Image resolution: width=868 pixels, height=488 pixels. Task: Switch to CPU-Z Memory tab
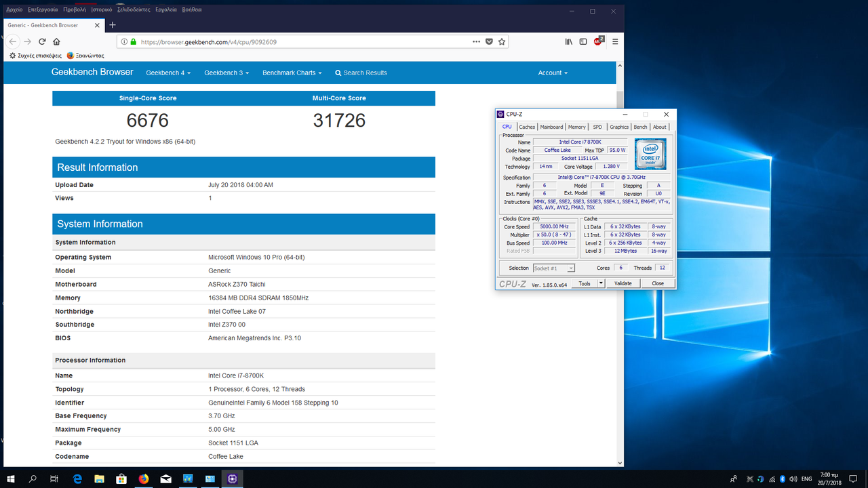[576, 127]
